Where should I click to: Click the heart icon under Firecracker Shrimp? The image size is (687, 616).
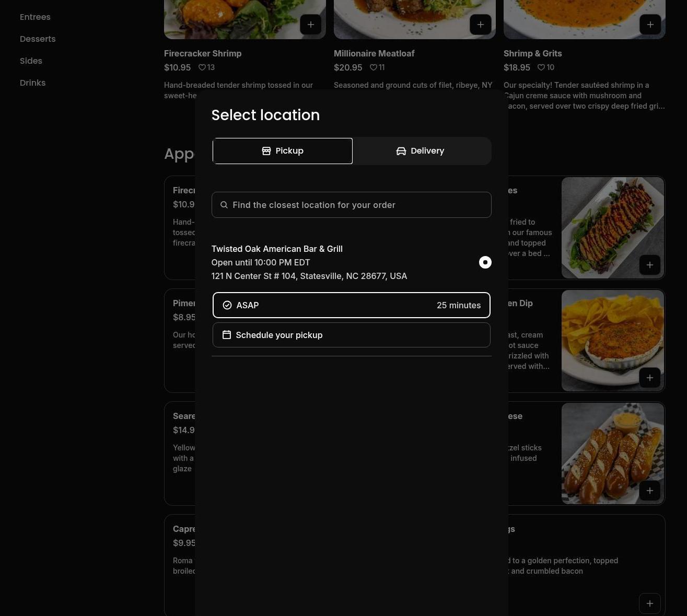202,67
